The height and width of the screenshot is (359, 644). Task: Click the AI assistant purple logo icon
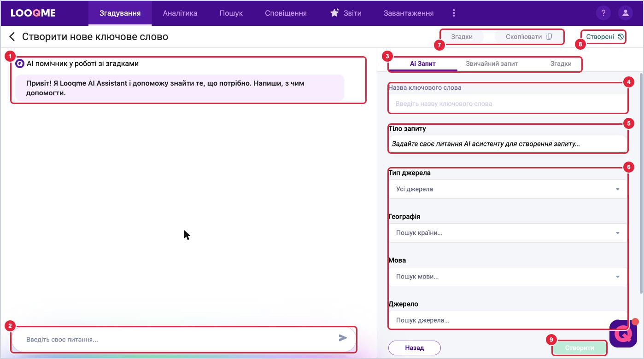pyautogui.click(x=20, y=64)
